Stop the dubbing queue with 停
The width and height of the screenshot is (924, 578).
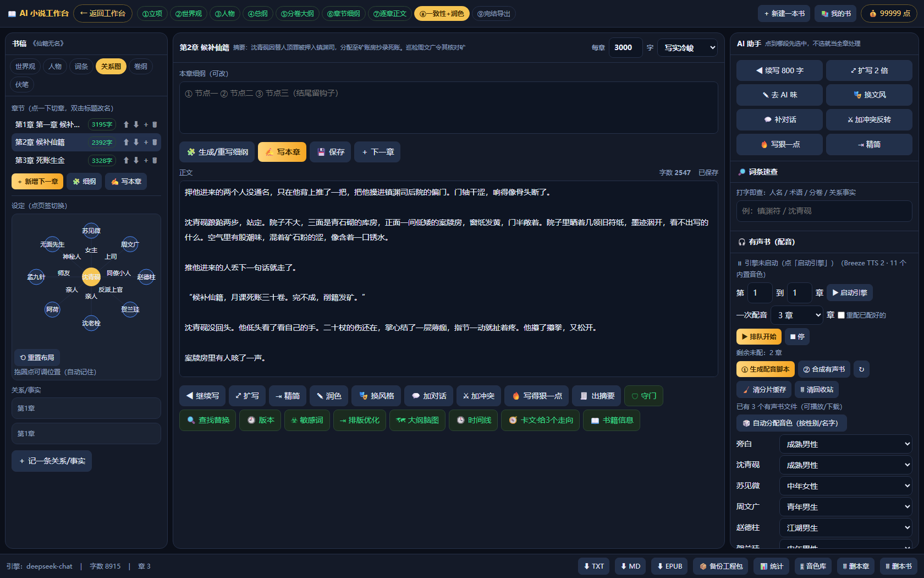coord(797,336)
